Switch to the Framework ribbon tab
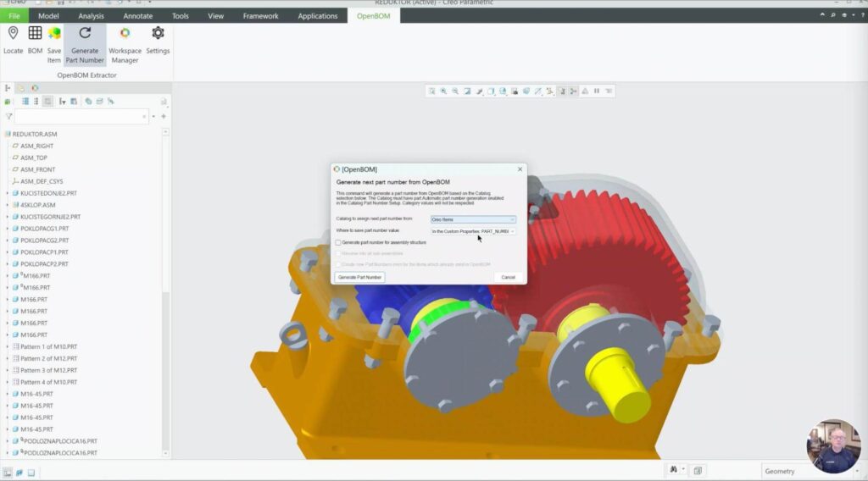Viewport: 868px width, 481px height. pos(261,16)
